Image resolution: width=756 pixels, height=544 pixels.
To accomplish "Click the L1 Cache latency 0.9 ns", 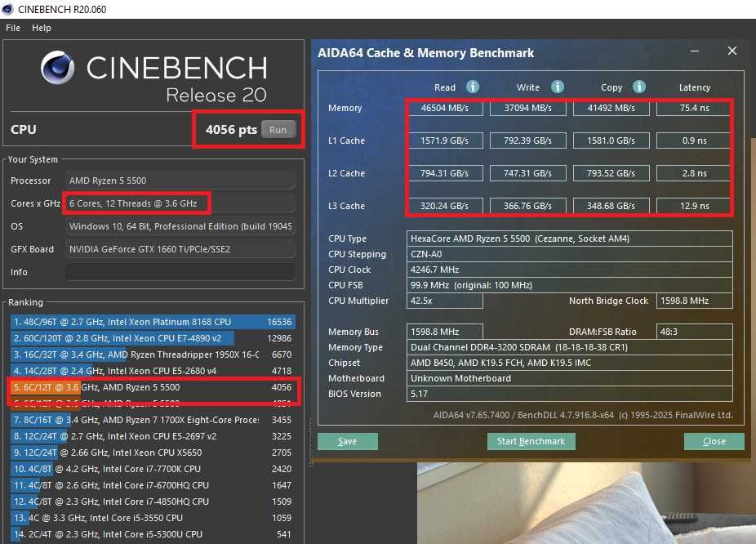I will coord(695,140).
